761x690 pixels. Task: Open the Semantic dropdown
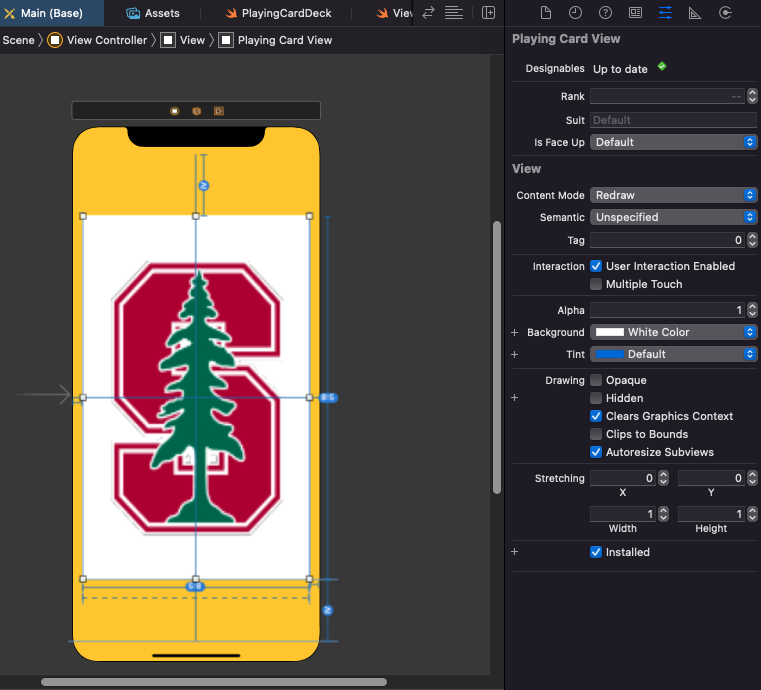tap(673, 217)
